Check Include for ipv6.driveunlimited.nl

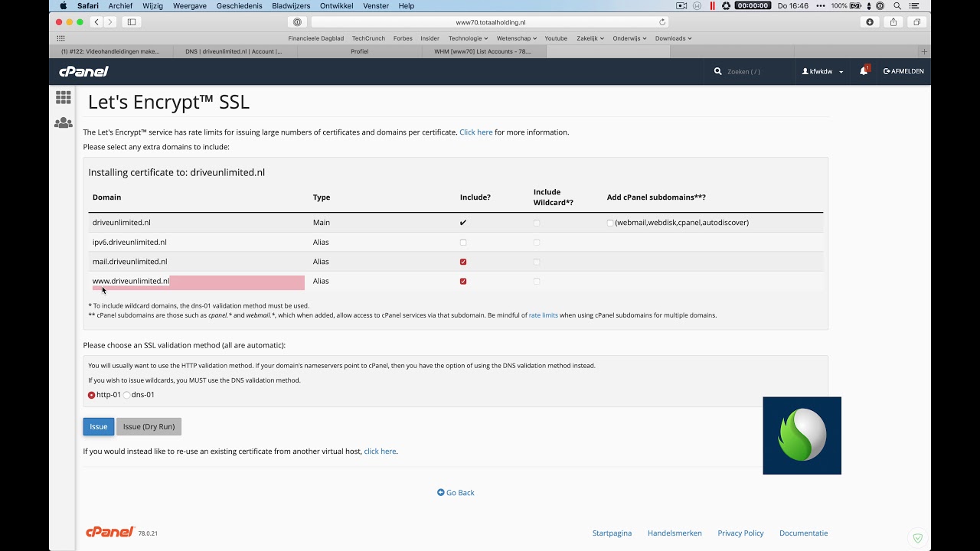(463, 243)
